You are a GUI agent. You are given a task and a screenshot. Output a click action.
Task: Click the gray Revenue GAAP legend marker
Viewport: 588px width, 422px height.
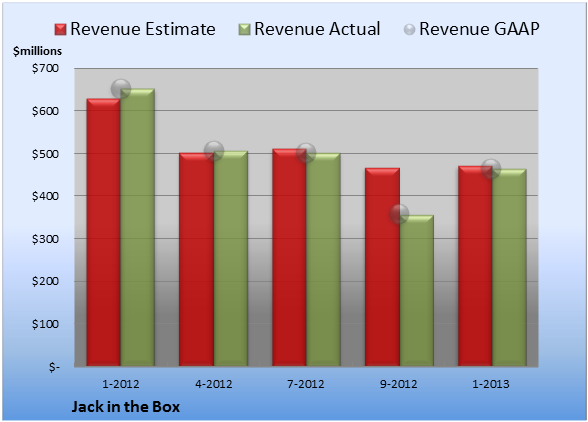[x=409, y=30]
